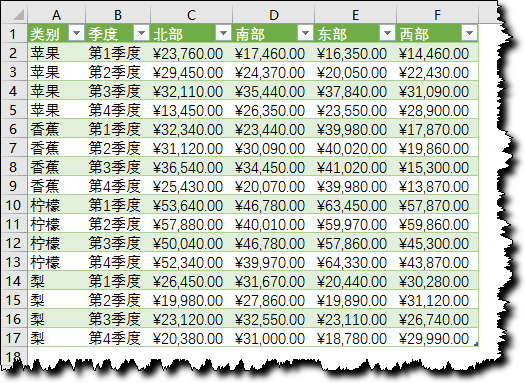Click cell ¥30,280.00

(437, 281)
